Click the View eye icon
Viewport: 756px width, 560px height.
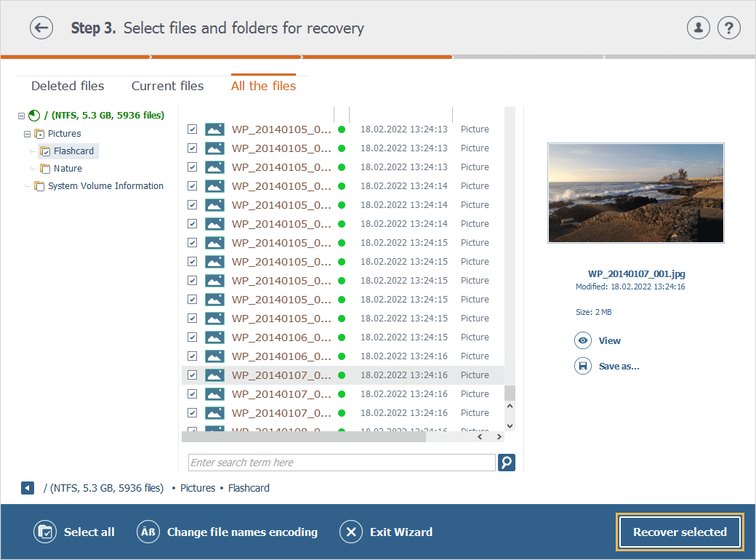coord(583,340)
